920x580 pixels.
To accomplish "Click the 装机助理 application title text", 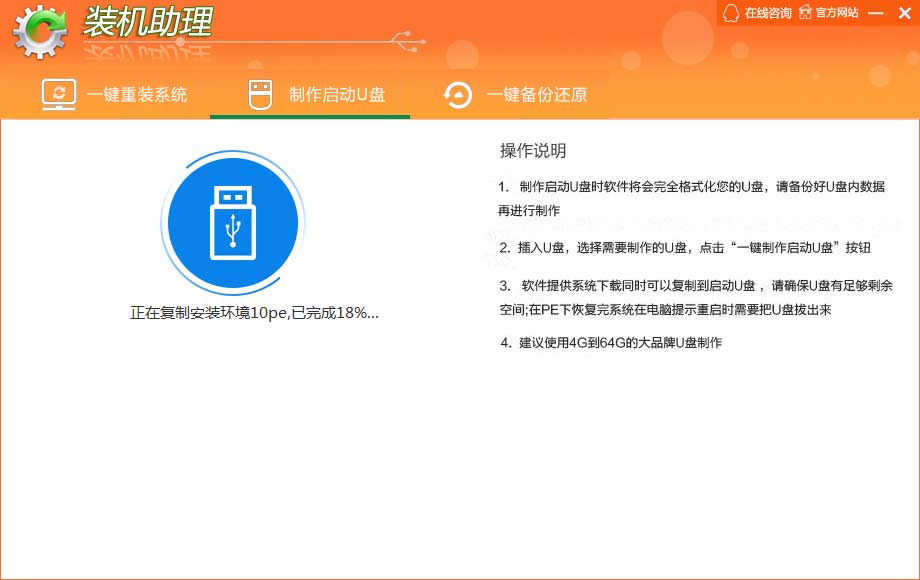I will click(x=147, y=24).
